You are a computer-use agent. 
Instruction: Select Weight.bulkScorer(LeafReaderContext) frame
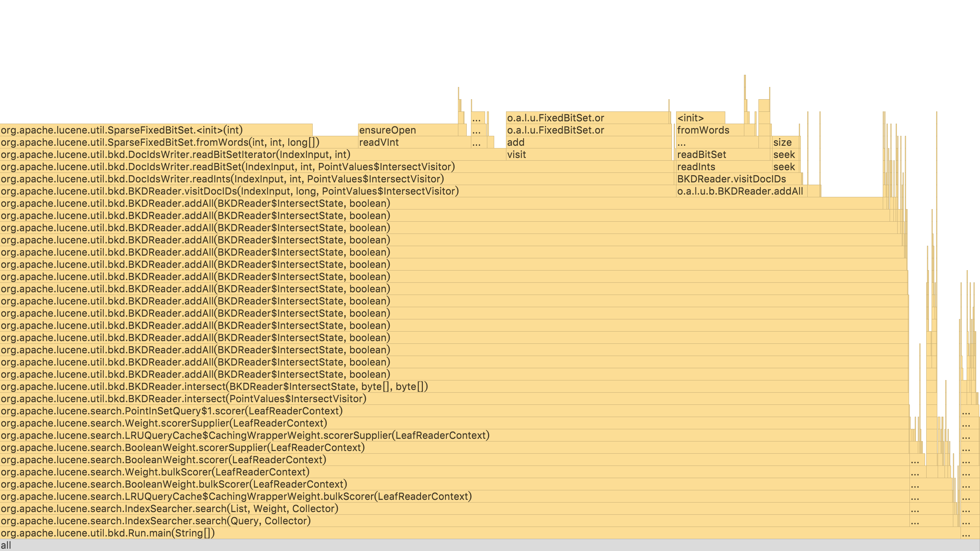click(455, 472)
